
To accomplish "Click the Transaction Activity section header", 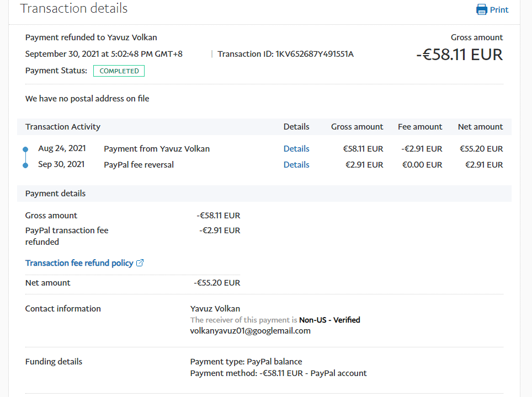I will click(x=63, y=127).
